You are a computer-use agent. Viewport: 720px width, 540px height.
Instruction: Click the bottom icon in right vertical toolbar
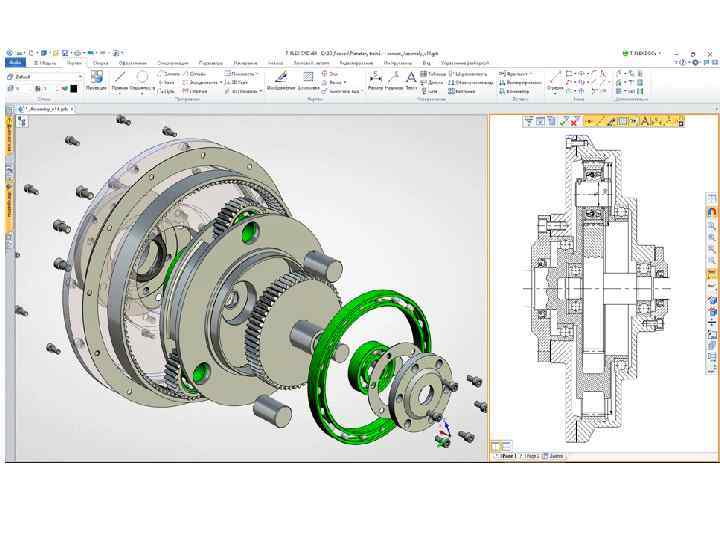(712, 368)
